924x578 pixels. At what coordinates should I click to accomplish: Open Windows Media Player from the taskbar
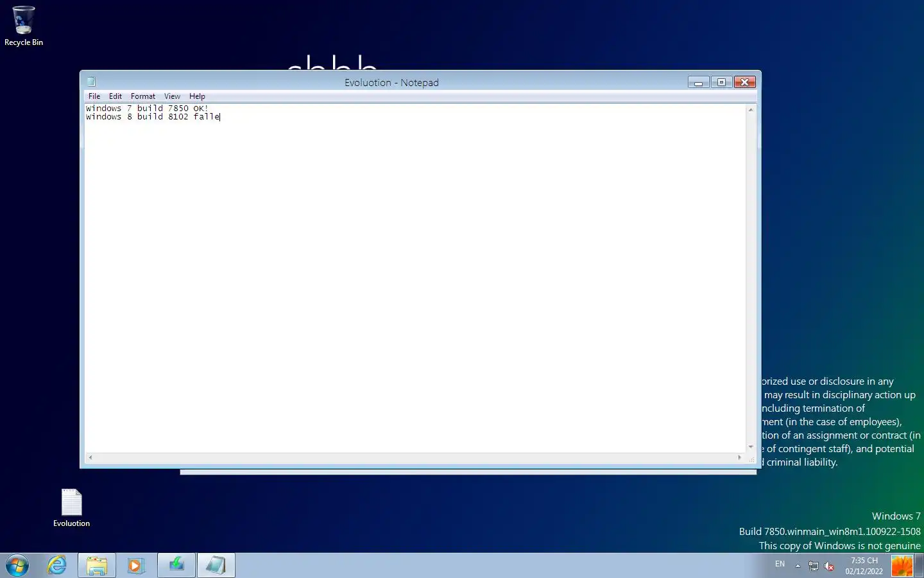135,565
